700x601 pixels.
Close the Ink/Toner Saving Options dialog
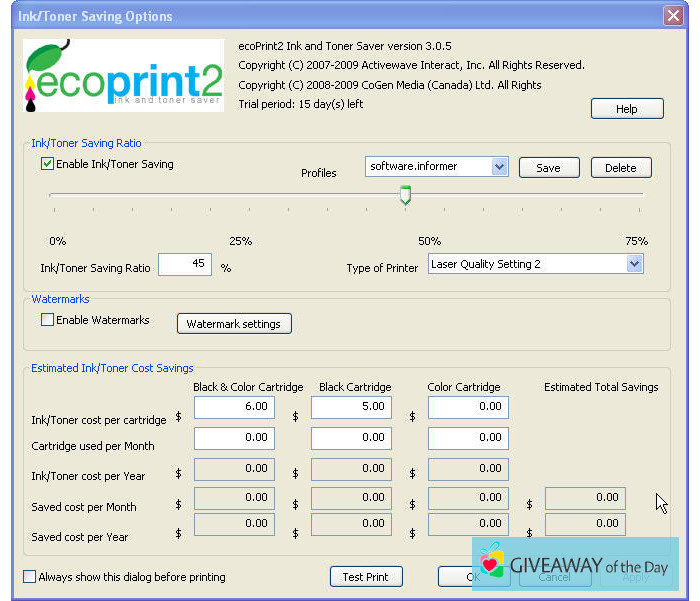pyautogui.click(x=673, y=16)
